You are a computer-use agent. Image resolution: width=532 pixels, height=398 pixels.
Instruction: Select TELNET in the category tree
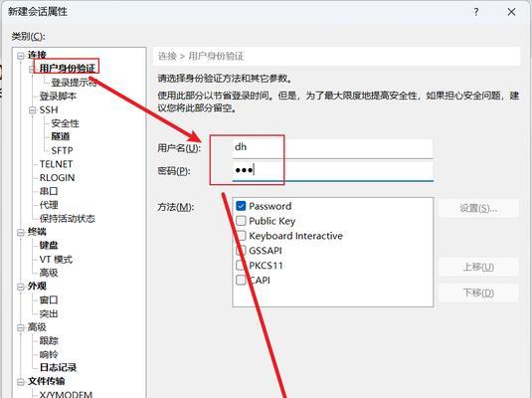pyautogui.click(x=56, y=164)
